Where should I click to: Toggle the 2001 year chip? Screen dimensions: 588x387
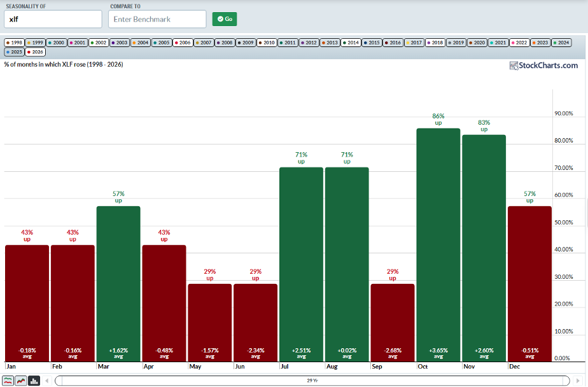tap(77, 43)
